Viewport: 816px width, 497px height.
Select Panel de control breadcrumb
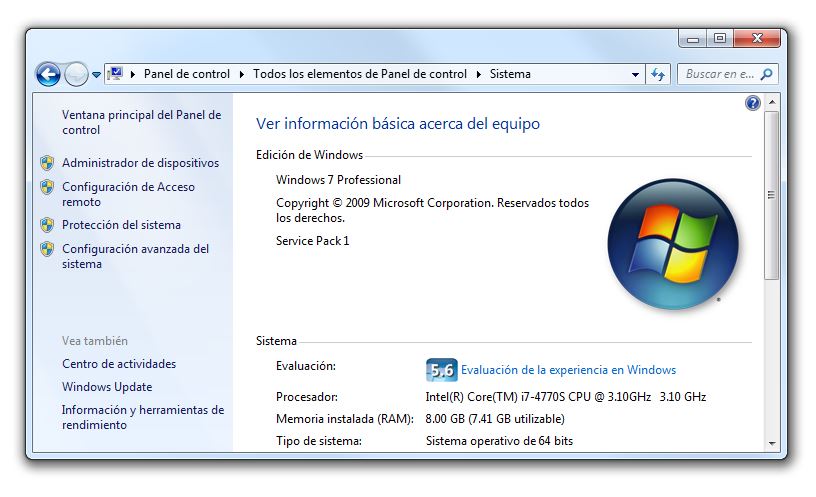click(x=187, y=74)
